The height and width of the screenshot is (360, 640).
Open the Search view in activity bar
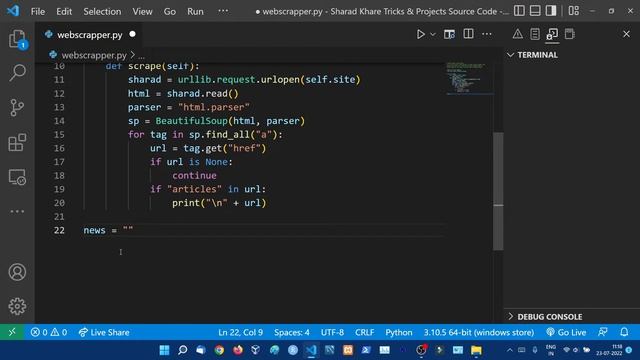(x=17, y=73)
